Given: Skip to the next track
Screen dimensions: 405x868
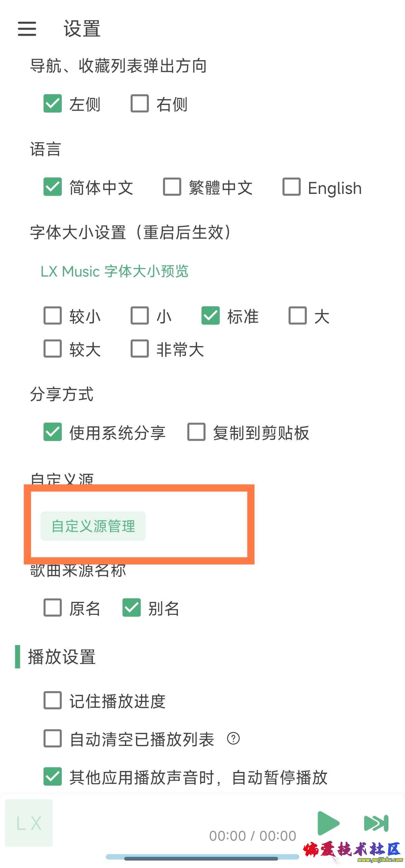Looking at the screenshot, I should [x=376, y=823].
